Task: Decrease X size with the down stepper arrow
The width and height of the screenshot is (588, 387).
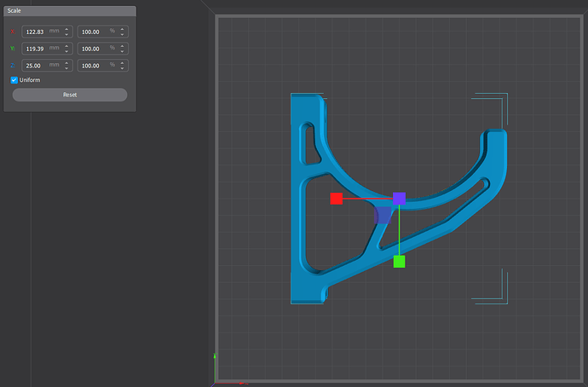Action: (x=66, y=34)
